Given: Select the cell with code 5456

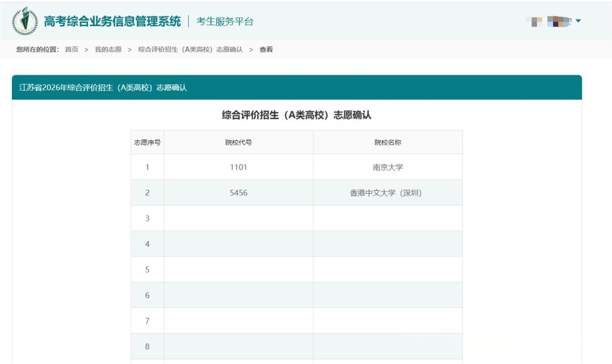Looking at the screenshot, I should tap(239, 192).
